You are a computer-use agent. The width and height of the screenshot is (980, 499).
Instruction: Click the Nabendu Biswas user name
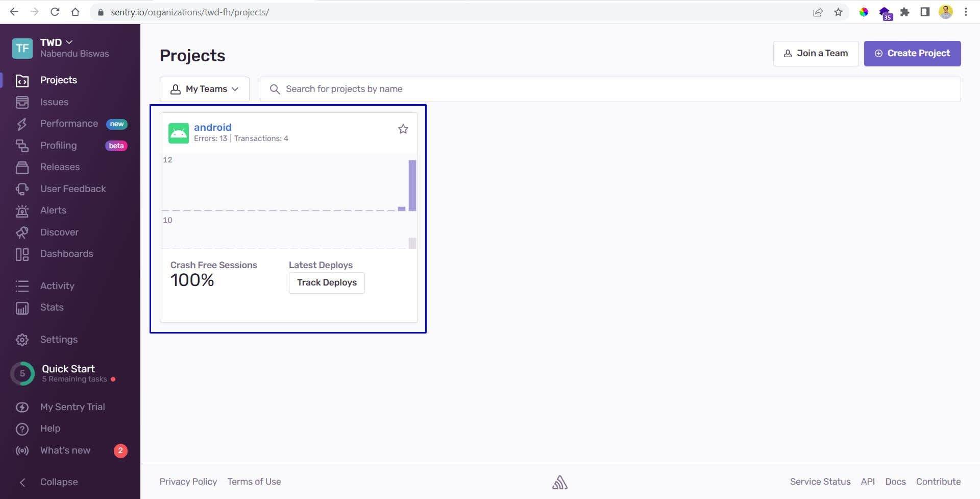(75, 54)
